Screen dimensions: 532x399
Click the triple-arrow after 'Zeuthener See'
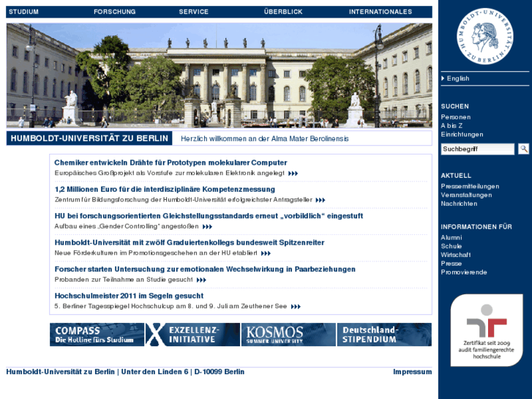(296, 307)
